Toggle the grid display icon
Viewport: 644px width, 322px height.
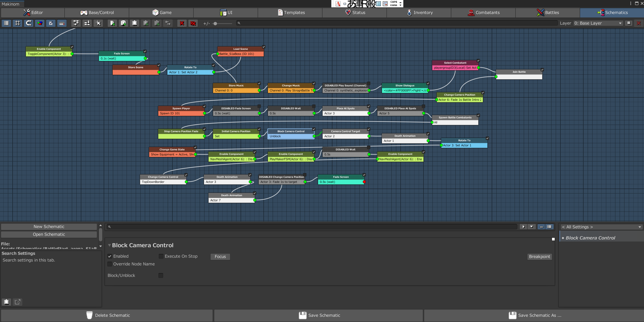17,23
